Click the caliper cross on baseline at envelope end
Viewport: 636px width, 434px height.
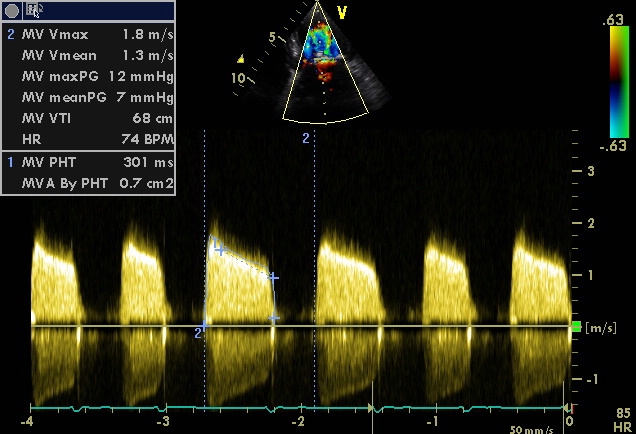click(x=274, y=318)
